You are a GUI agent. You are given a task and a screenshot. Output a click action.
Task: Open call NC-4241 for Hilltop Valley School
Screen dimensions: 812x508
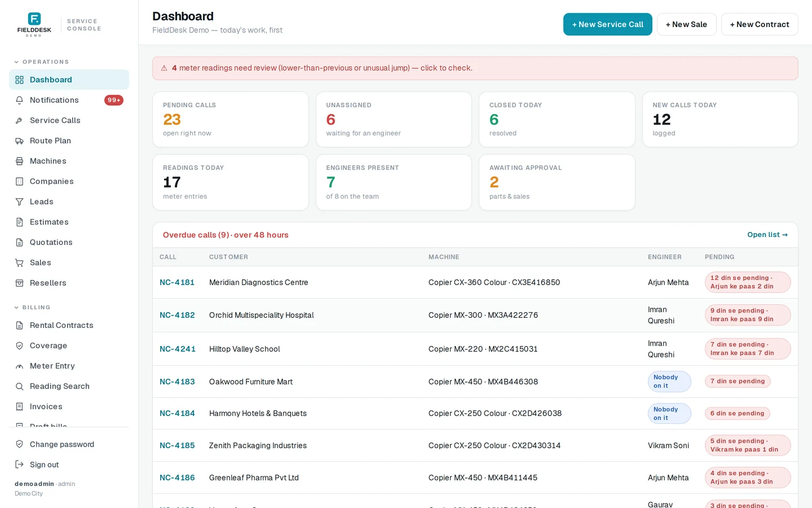tap(178, 349)
